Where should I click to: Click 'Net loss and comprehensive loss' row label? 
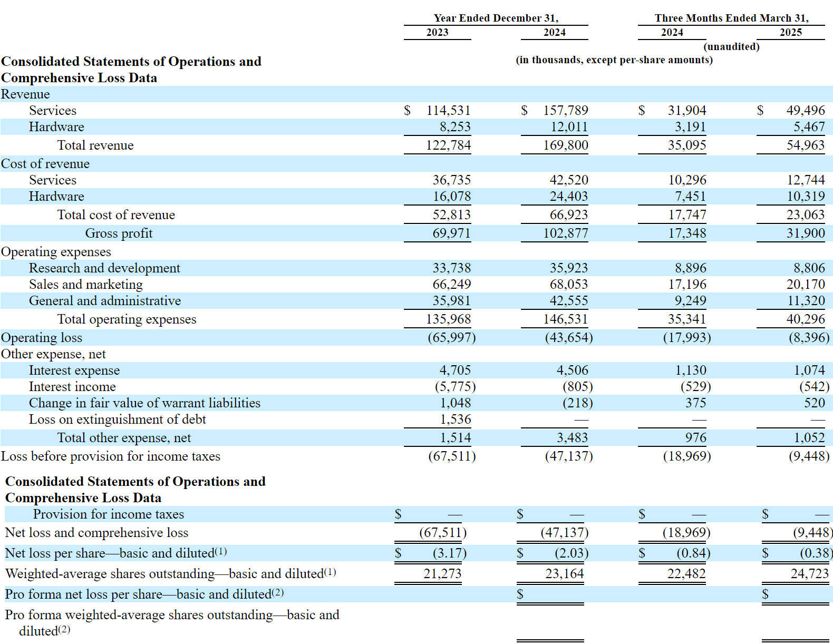click(96, 533)
